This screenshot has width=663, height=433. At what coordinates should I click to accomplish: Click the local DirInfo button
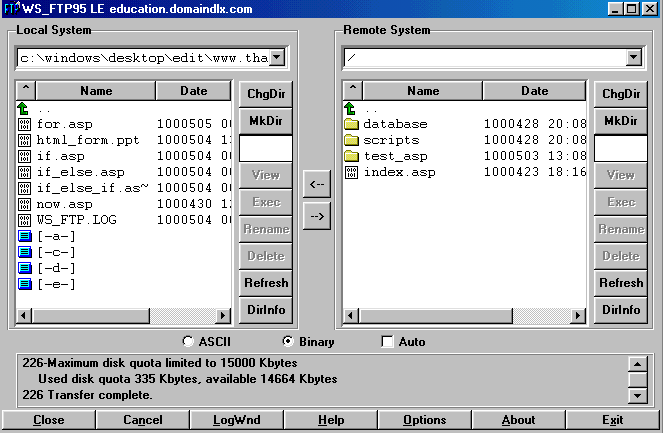(x=266, y=310)
